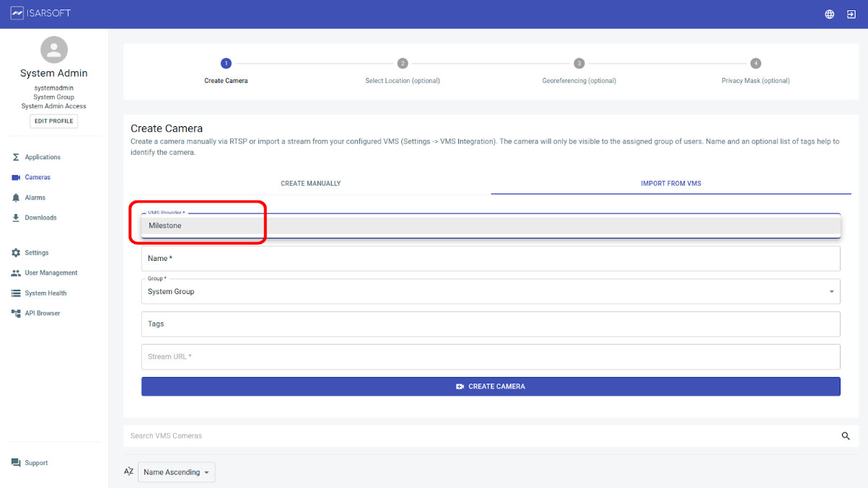The width and height of the screenshot is (868, 488).
Task: Click the logout icon in the top bar
Action: 851,13
